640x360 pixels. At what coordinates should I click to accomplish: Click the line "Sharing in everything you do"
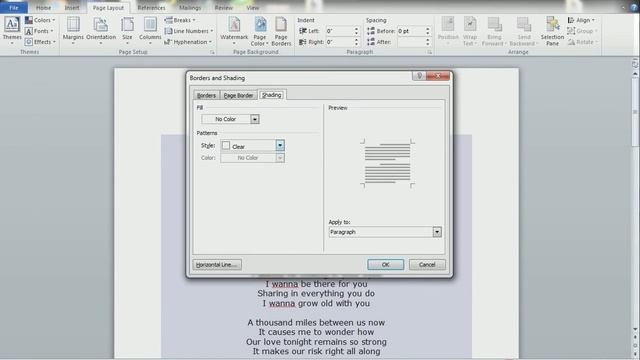tap(316, 293)
